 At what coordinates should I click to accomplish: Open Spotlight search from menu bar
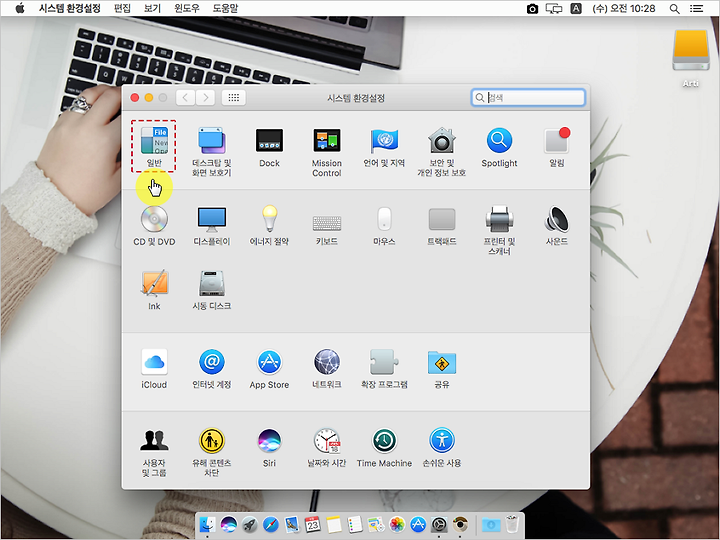[x=674, y=8]
